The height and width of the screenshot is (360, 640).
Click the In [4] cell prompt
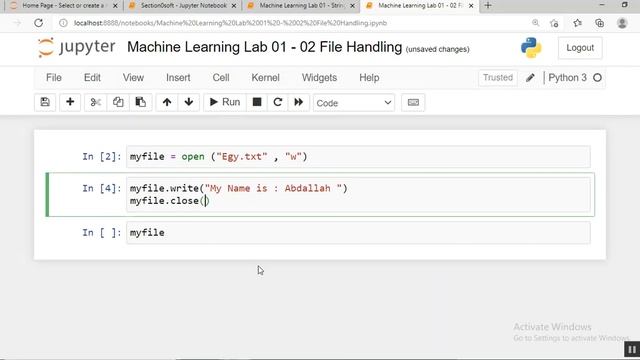[102, 188]
